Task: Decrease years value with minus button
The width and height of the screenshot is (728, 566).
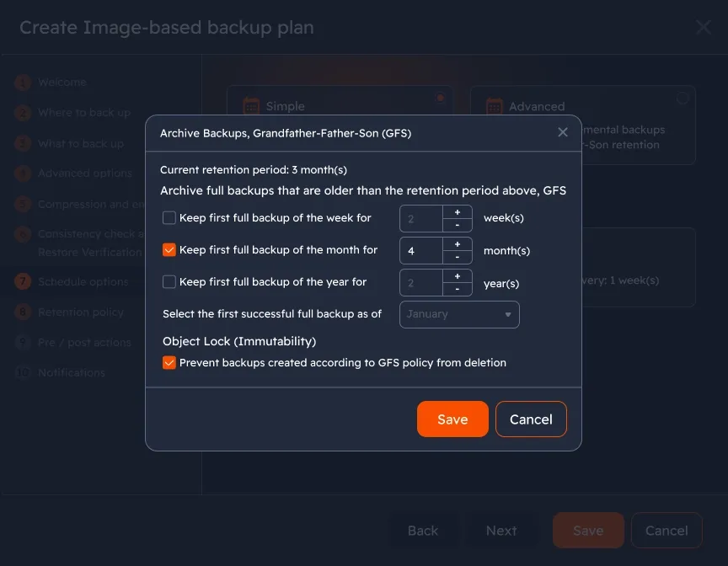Action: tap(457, 289)
